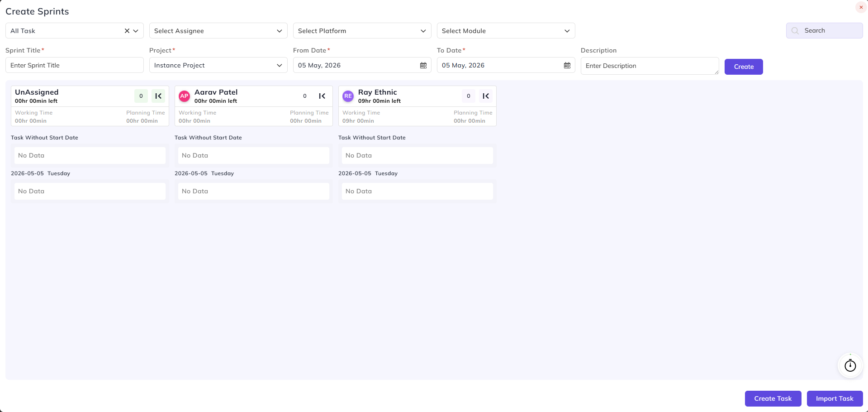
Task: Click the magnifier icon in Search
Action: [x=795, y=31]
